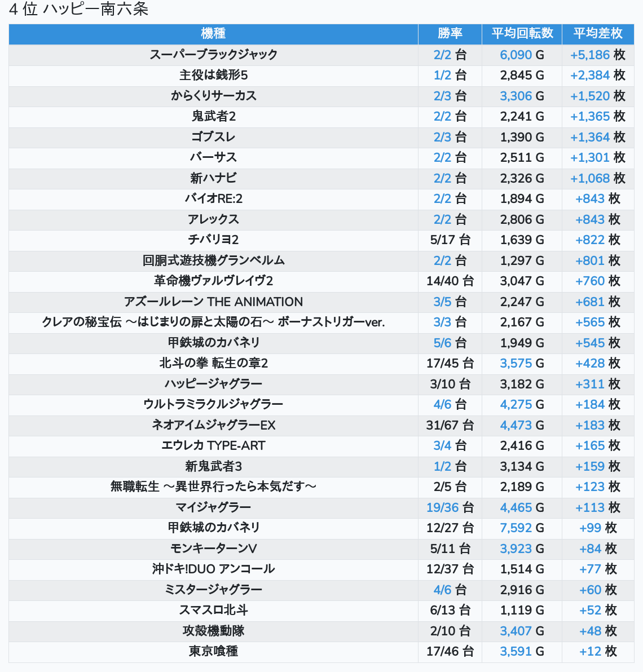Open the 7,592 average rotations link

click(516, 528)
